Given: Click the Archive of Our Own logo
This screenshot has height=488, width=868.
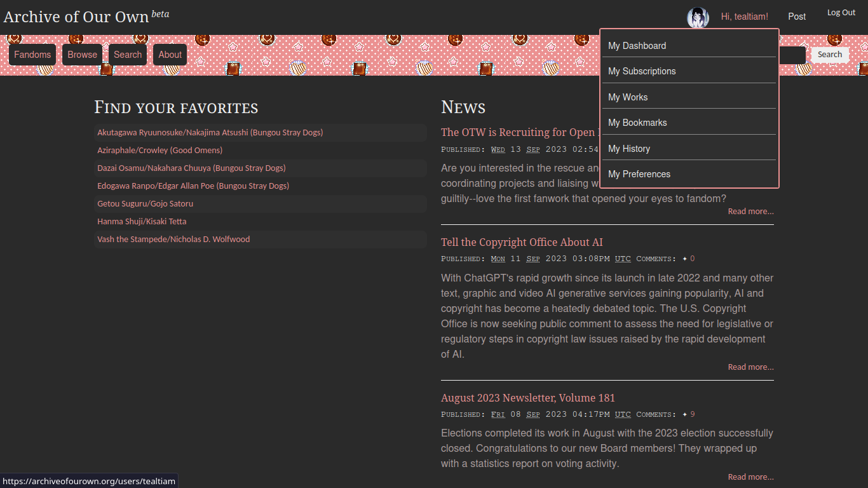Looking at the screenshot, I should [76, 16].
